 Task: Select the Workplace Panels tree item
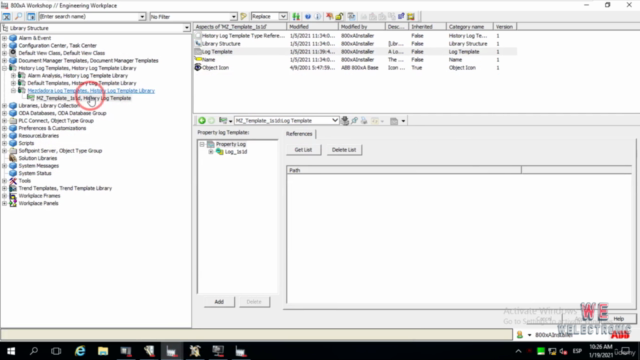click(38, 203)
